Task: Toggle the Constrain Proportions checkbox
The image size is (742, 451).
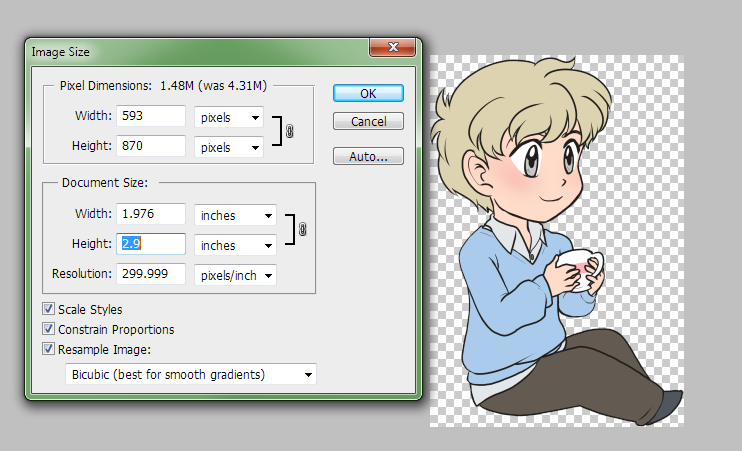Action: point(48,329)
